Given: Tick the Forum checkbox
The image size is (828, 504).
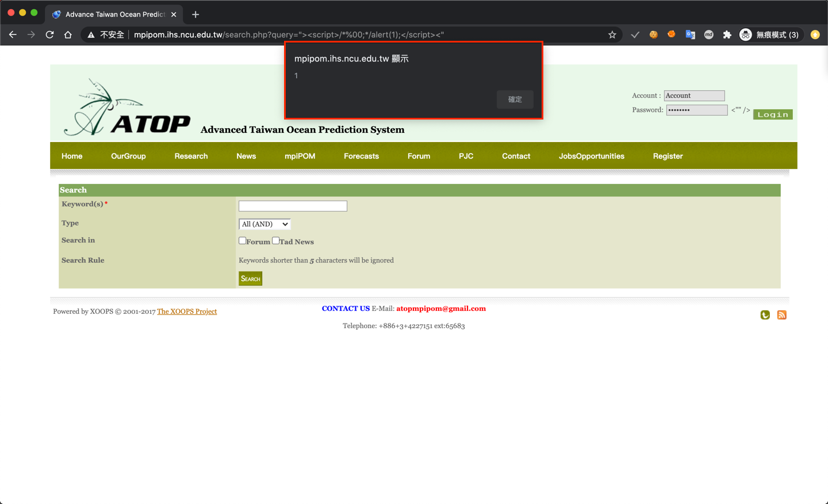Looking at the screenshot, I should pos(242,241).
